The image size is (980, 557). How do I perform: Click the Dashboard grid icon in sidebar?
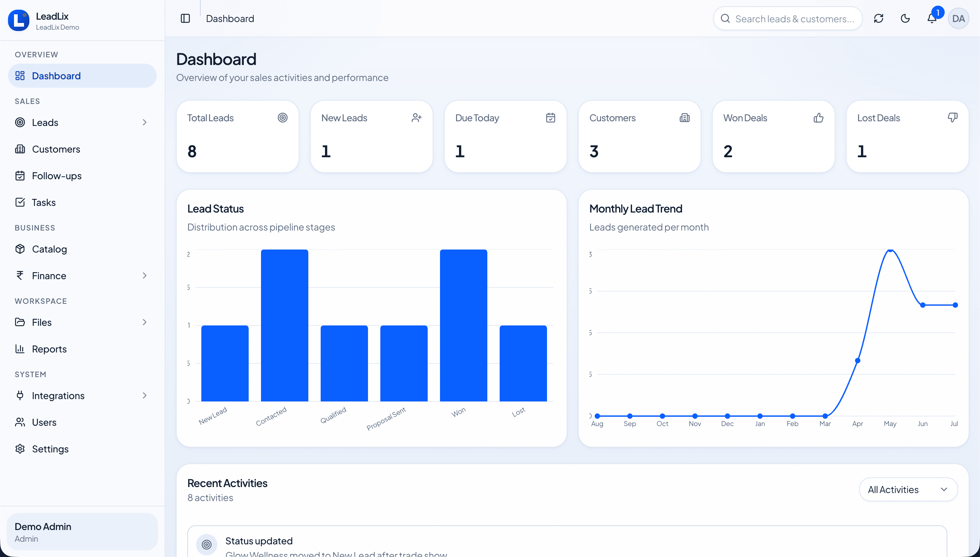coord(20,76)
